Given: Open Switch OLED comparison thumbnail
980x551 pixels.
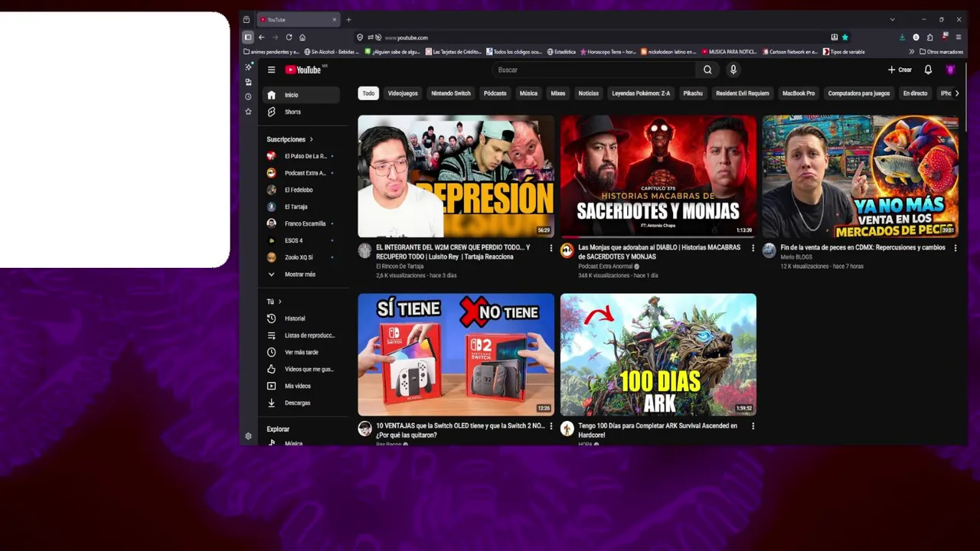Looking at the screenshot, I should (x=456, y=354).
